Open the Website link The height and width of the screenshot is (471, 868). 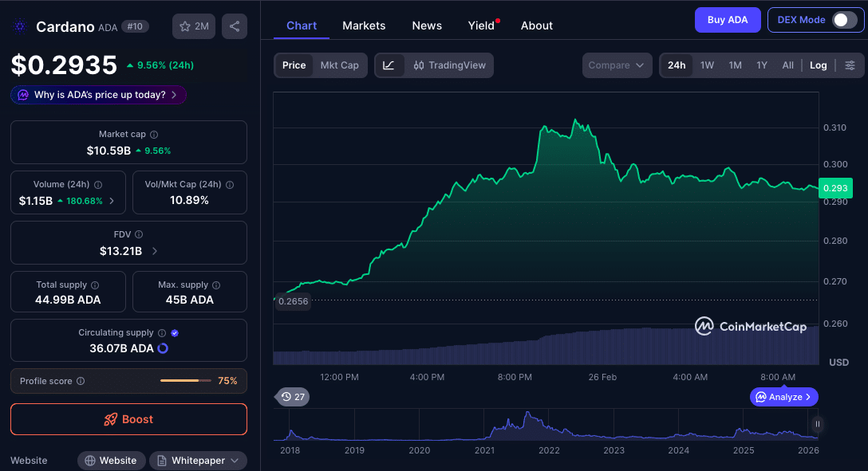[x=111, y=461]
